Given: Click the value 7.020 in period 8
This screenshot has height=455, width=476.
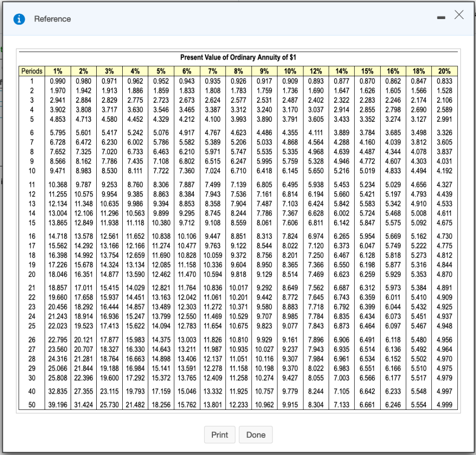Looking at the screenshot, I should point(109,152).
